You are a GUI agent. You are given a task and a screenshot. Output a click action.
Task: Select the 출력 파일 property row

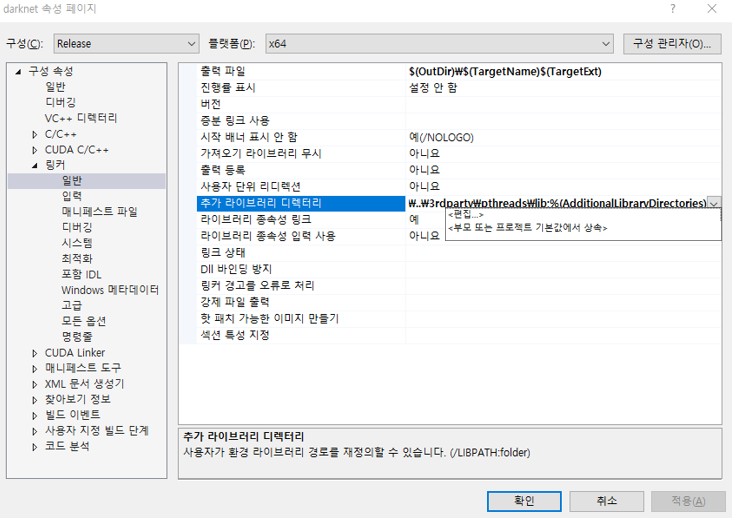(x=459, y=71)
